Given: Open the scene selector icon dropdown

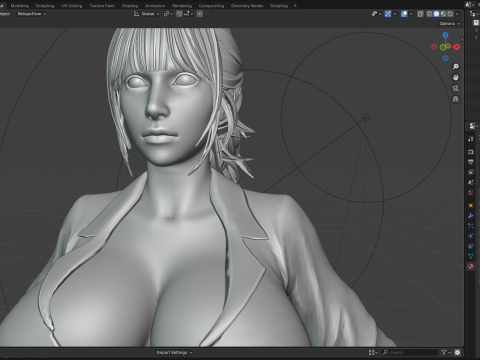Looking at the screenshot, I should (470, 5).
